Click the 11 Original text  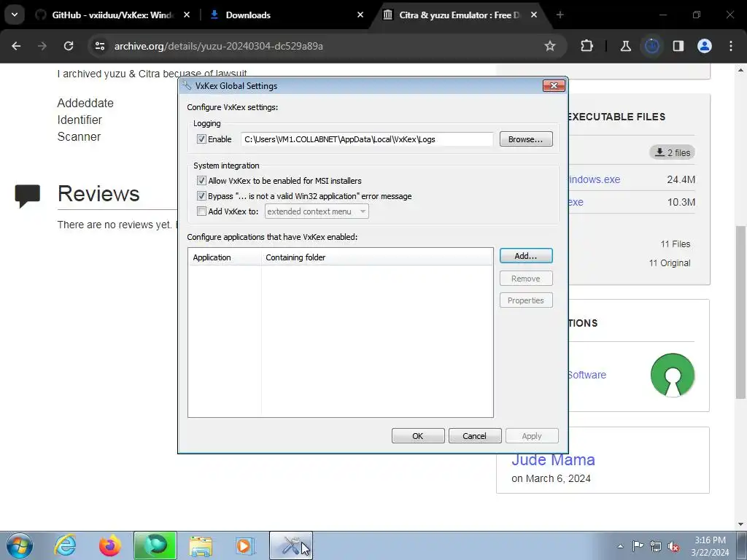(x=670, y=262)
